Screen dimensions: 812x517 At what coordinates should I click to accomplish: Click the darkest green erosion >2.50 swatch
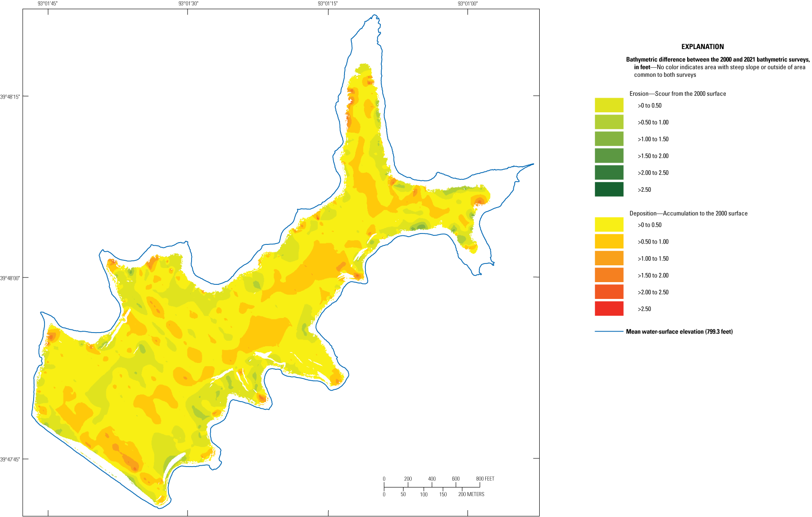tap(609, 189)
